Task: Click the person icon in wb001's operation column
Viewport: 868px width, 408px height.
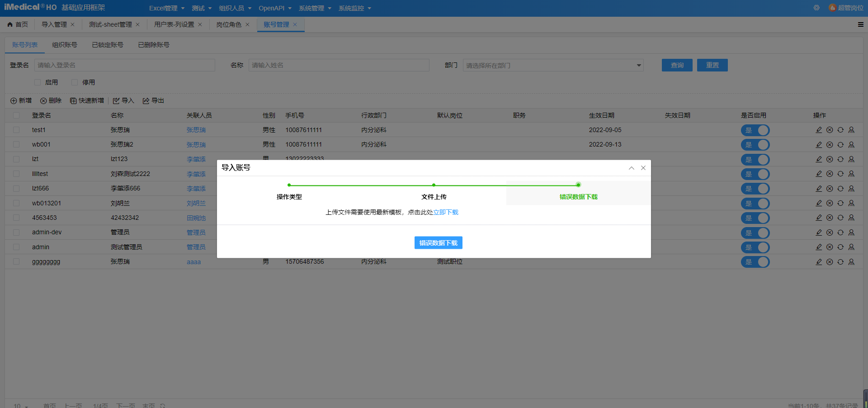Action: (x=851, y=145)
